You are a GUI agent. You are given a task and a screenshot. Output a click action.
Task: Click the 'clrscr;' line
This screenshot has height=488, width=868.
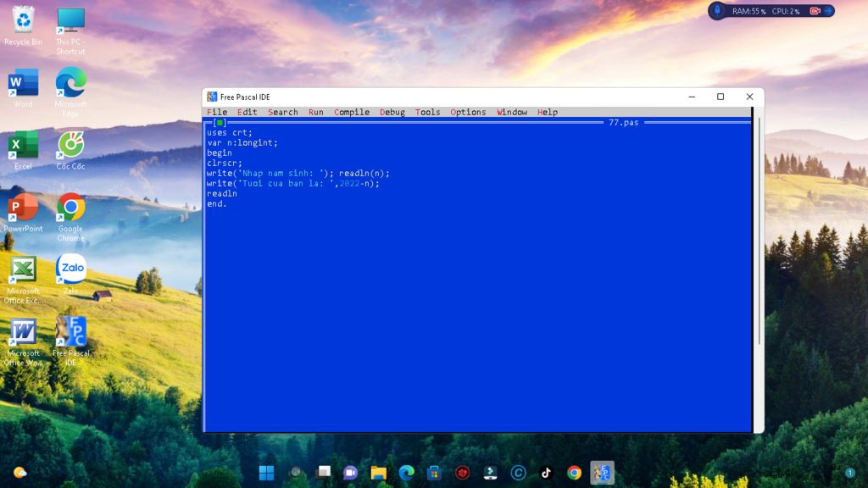point(224,164)
